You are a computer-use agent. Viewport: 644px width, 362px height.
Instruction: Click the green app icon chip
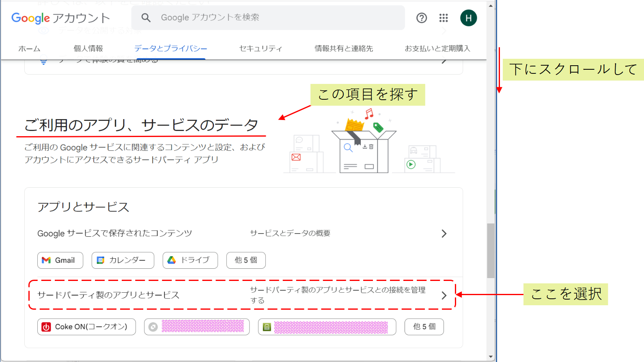[327, 327]
